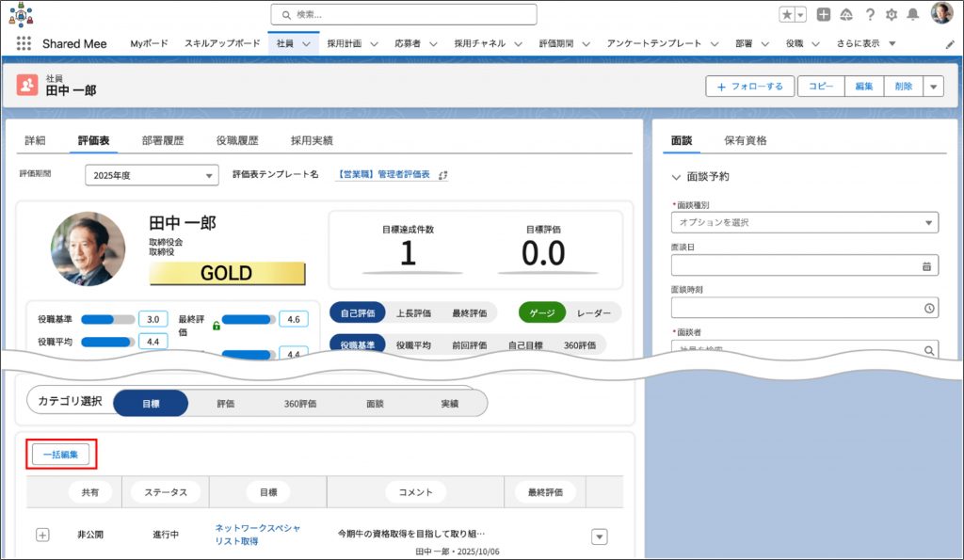Screen dimensions: 964x560
Task: Click the 一括編集 button
Action: coord(61,455)
